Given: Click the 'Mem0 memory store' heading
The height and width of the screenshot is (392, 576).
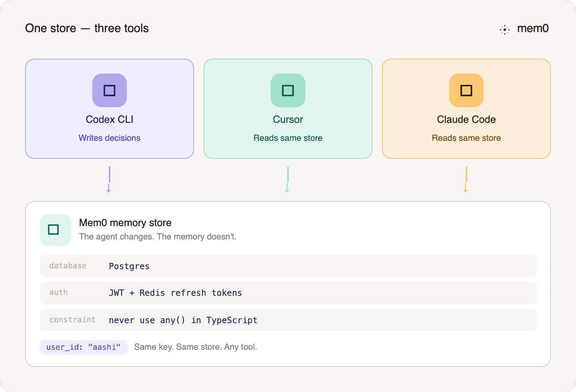Looking at the screenshot, I should point(125,223).
